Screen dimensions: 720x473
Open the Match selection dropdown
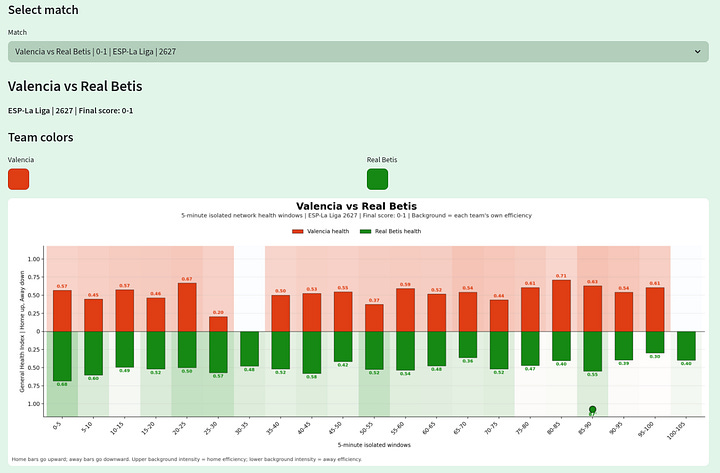click(358, 52)
